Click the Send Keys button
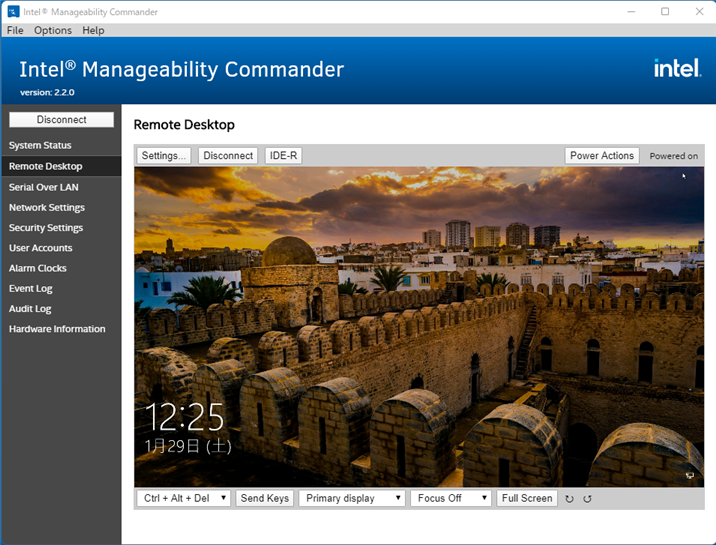 pyautogui.click(x=264, y=498)
